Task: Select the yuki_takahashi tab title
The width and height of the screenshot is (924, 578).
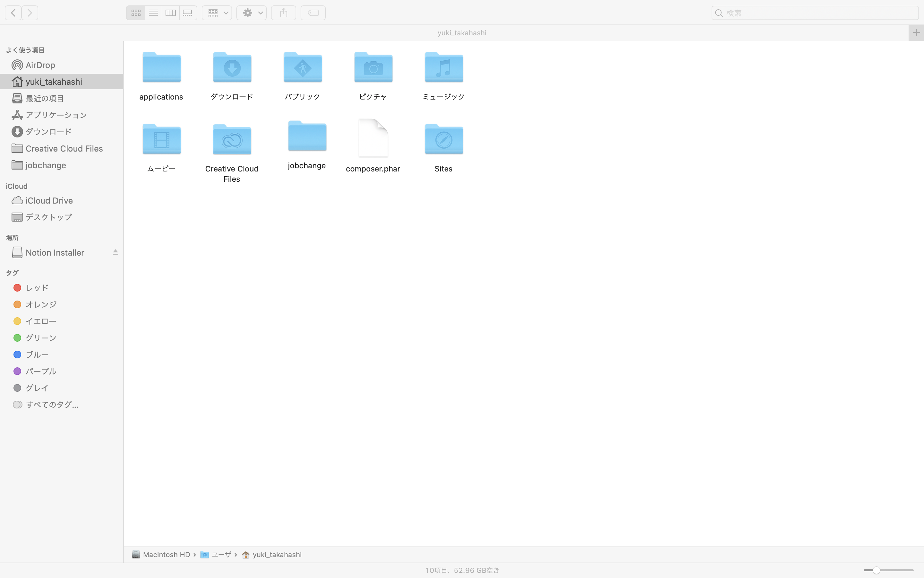Action: (462, 32)
